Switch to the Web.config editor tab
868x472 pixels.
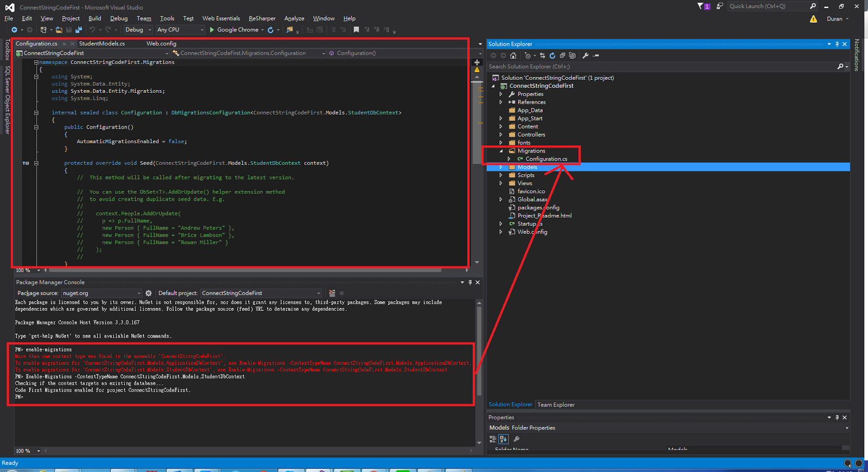pyautogui.click(x=161, y=44)
